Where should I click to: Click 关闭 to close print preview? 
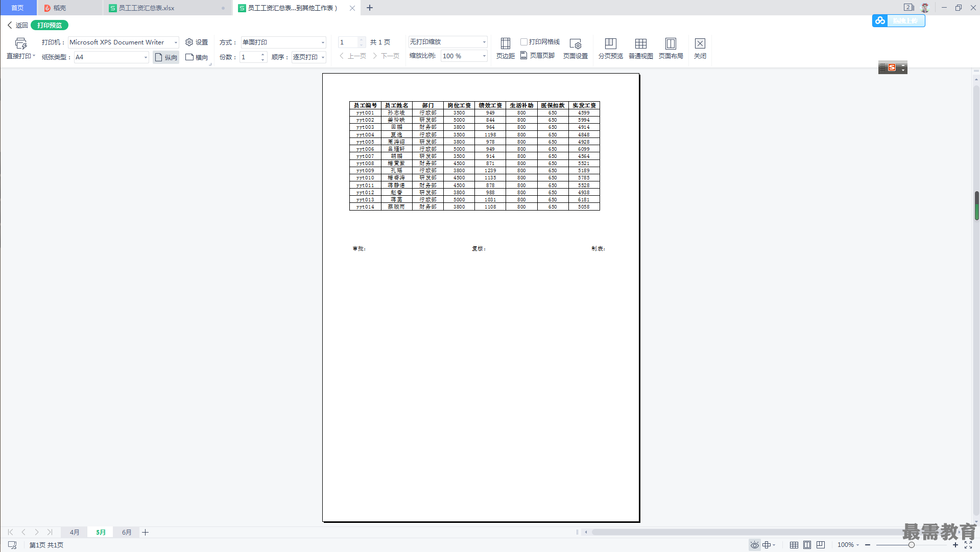coord(700,49)
